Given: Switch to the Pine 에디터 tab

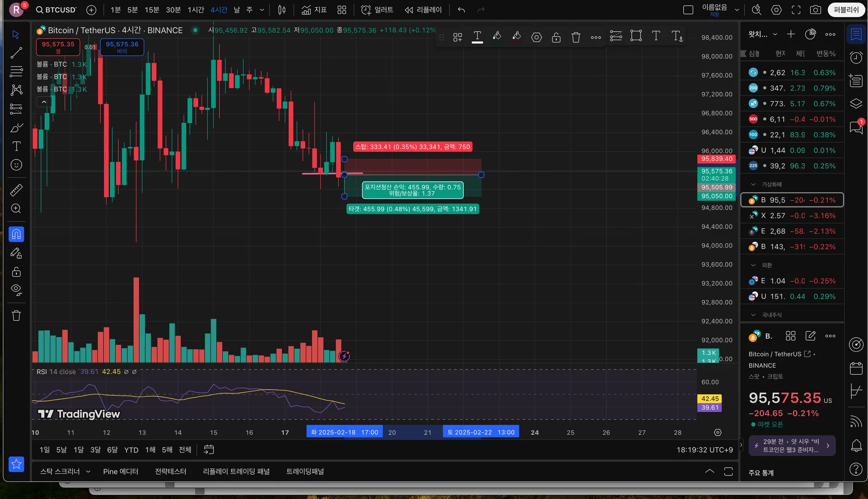Looking at the screenshot, I should coord(121,471).
